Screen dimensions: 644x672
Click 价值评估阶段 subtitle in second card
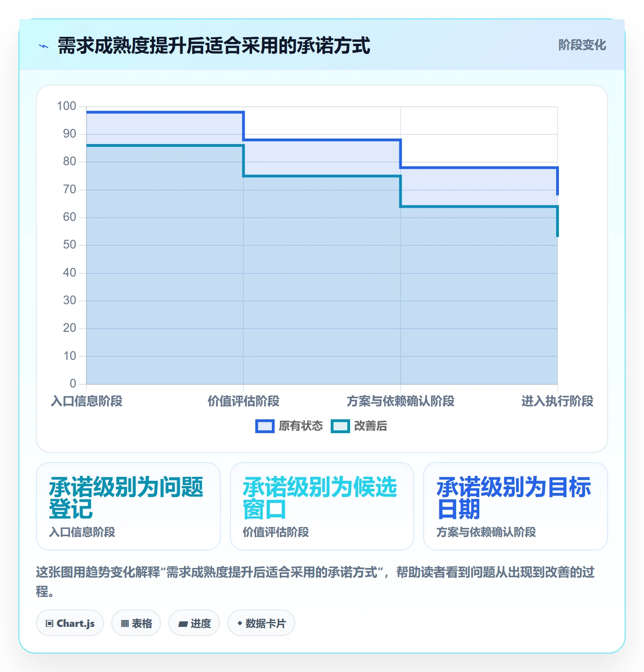276,533
